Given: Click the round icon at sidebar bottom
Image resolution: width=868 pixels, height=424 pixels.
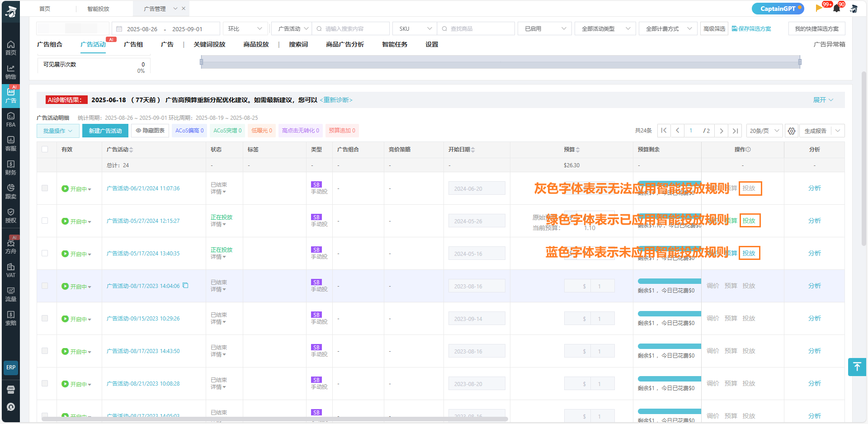Looking at the screenshot, I should [x=11, y=407].
